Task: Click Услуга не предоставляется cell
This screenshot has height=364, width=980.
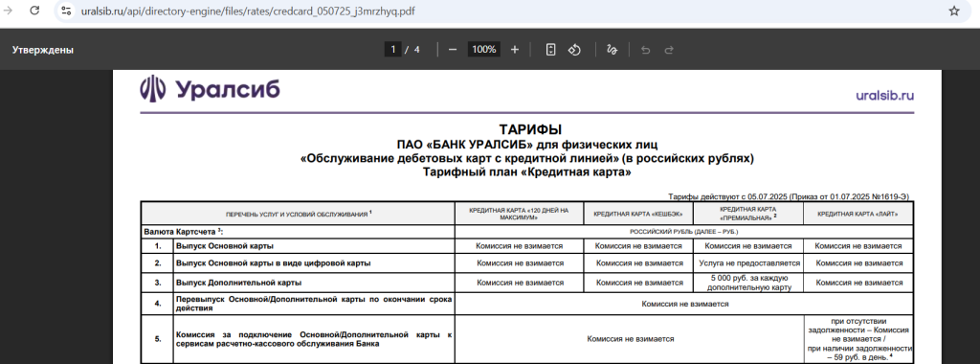Action: [748, 263]
